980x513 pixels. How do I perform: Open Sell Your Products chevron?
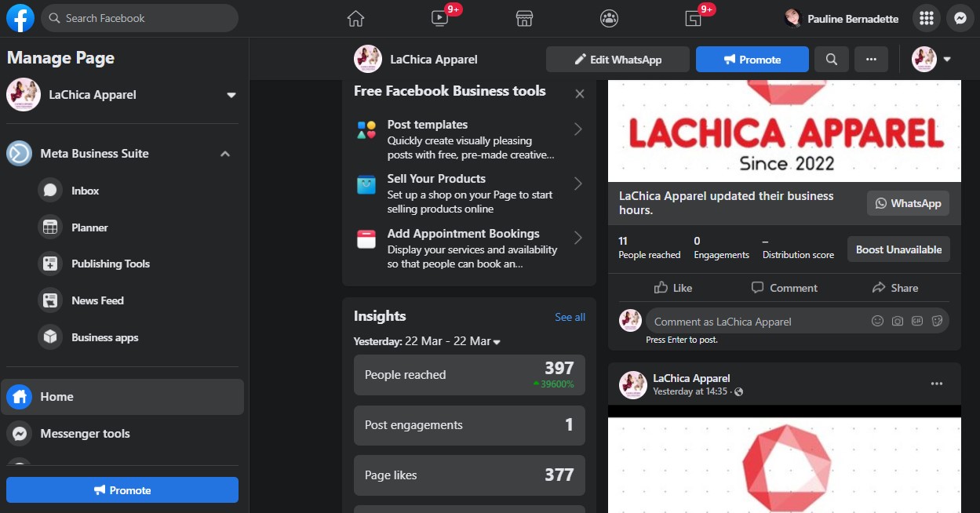[578, 184]
